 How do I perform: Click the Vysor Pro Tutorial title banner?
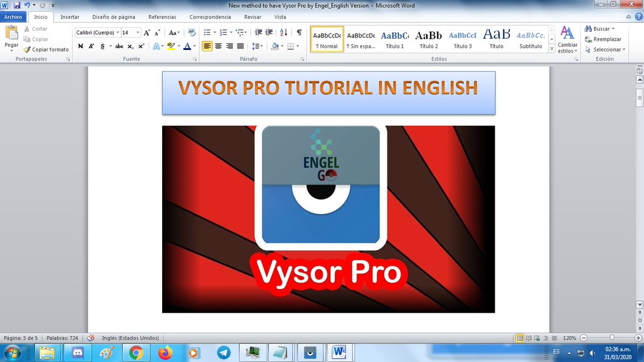click(x=328, y=93)
